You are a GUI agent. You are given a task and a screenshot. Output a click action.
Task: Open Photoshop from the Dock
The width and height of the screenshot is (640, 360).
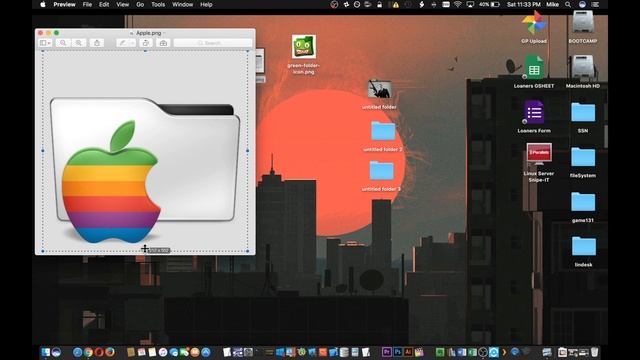pyautogui.click(x=398, y=352)
